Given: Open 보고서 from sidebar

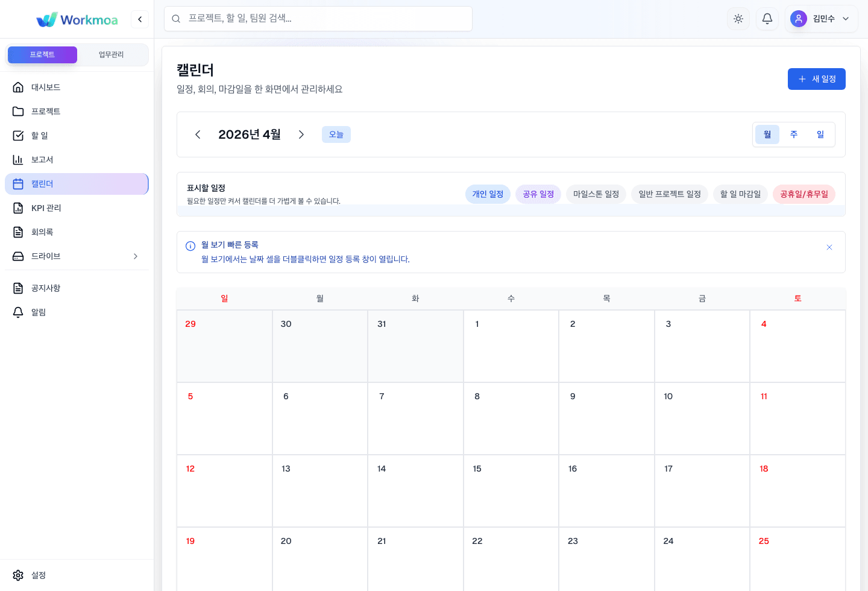Looking at the screenshot, I should (x=77, y=160).
